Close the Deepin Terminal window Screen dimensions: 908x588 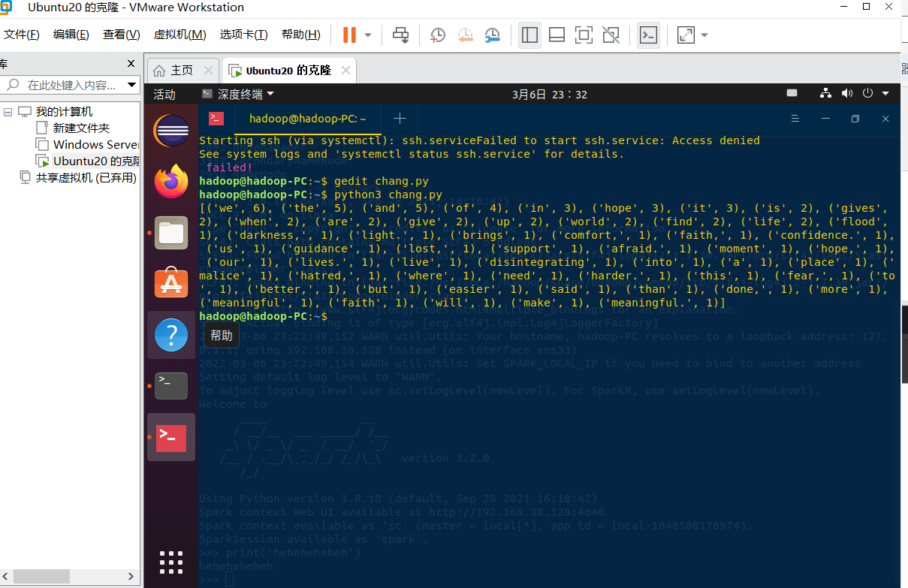885,119
